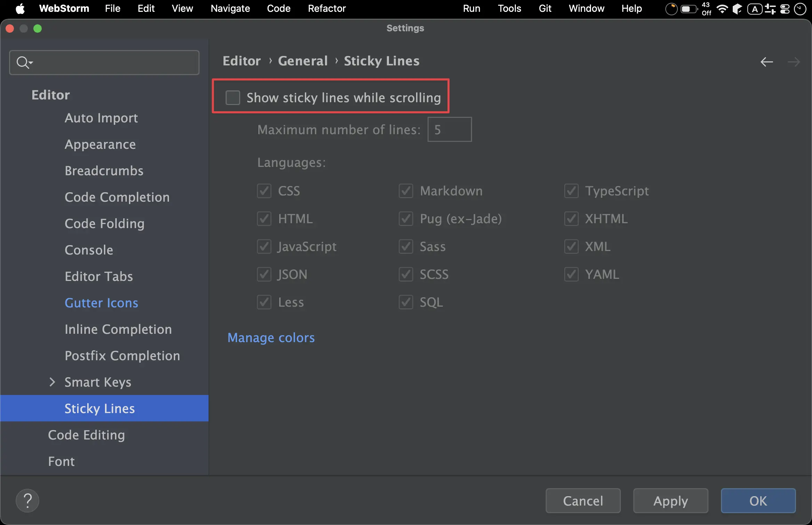Toggle the Markdown language checkbox
This screenshot has height=525, width=812.
coord(406,191)
